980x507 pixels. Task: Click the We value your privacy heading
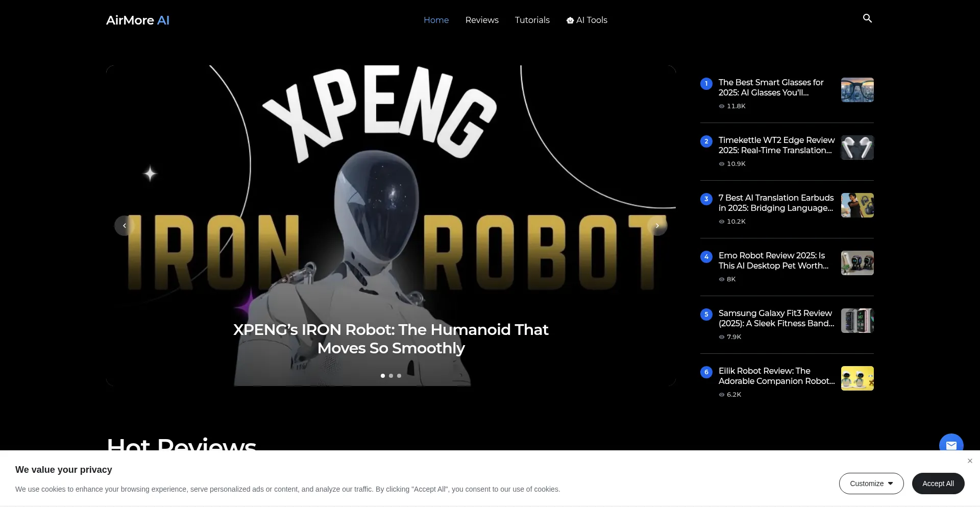coord(64,470)
